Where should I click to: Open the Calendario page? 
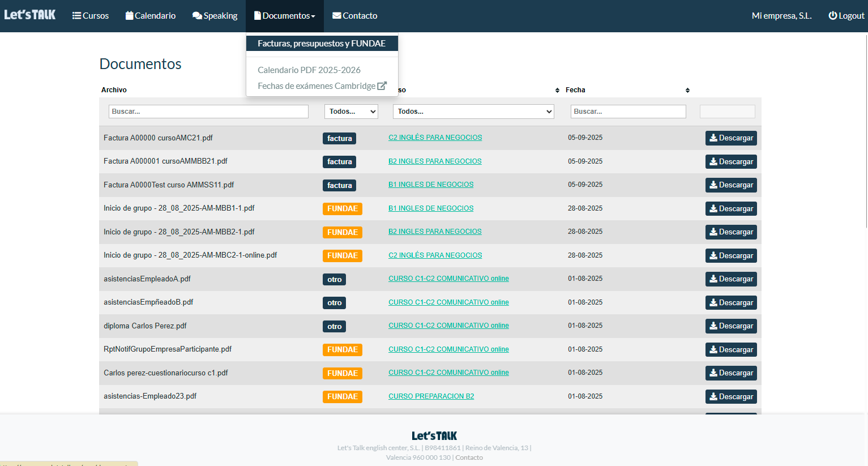click(151, 16)
